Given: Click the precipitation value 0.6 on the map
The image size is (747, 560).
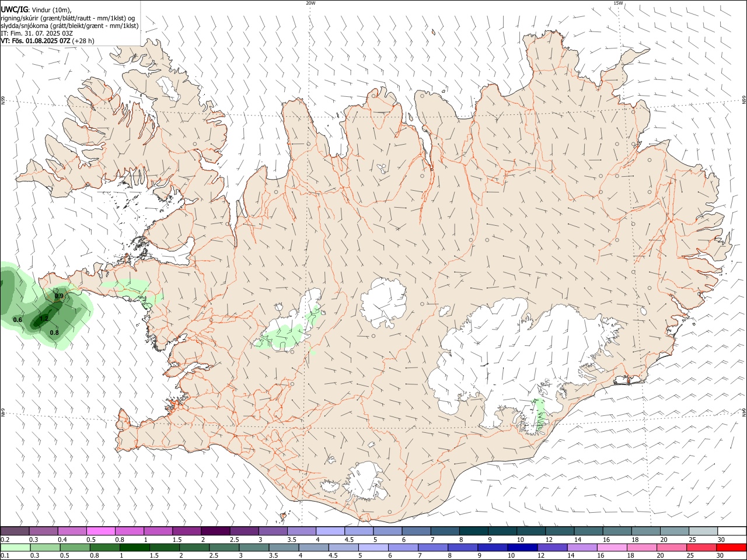Looking at the screenshot, I should coord(18,320).
